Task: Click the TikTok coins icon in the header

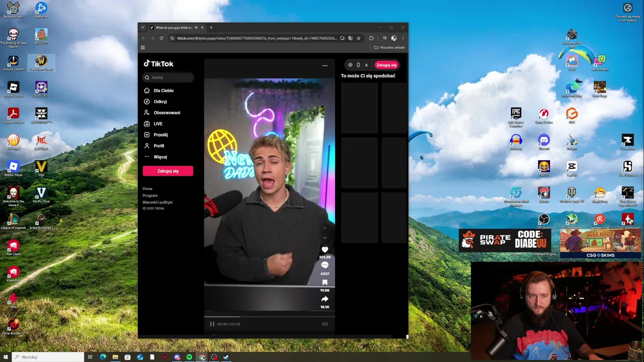Action: 350,65
